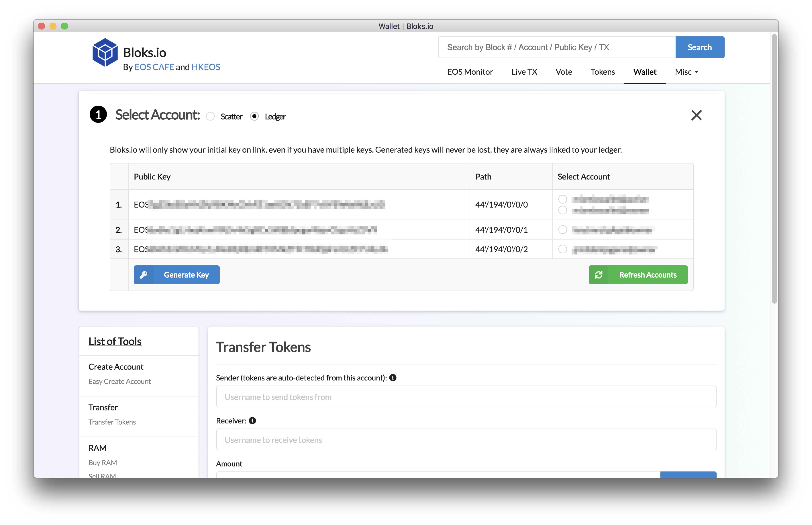This screenshot has width=812, height=525.
Task: Click the info icon beside Receiver
Action: coord(252,421)
